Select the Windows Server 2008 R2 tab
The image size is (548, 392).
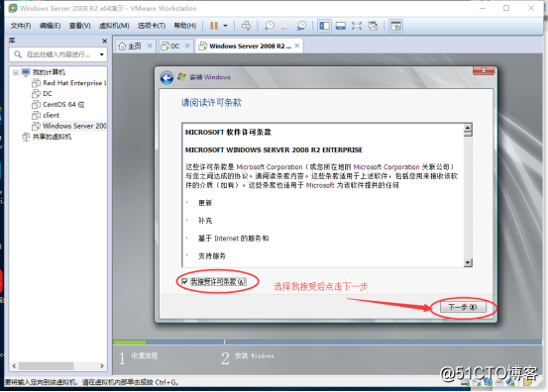(250, 47)
